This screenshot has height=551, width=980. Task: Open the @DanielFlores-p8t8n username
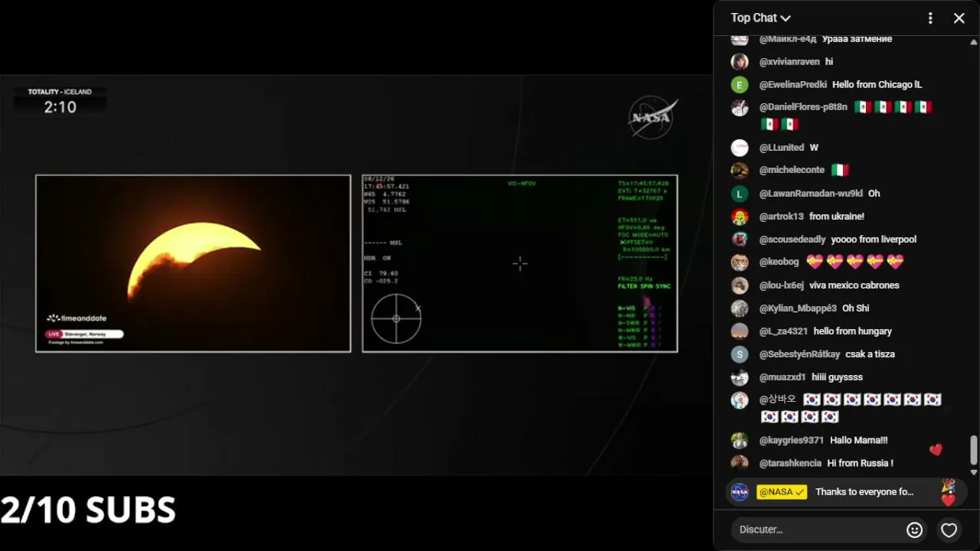(x=803, y=107)
